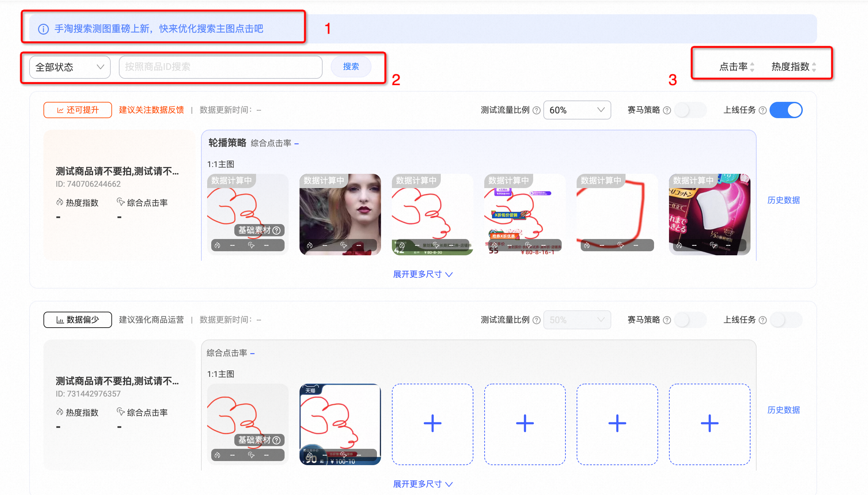
Task: Open 历史数据 for product 731442976357
Action: point(783,410)
